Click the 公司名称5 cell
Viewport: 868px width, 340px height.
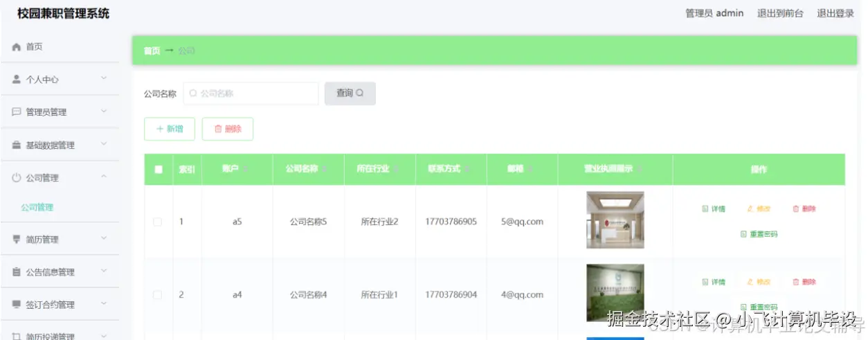click(x=308, y=222)
